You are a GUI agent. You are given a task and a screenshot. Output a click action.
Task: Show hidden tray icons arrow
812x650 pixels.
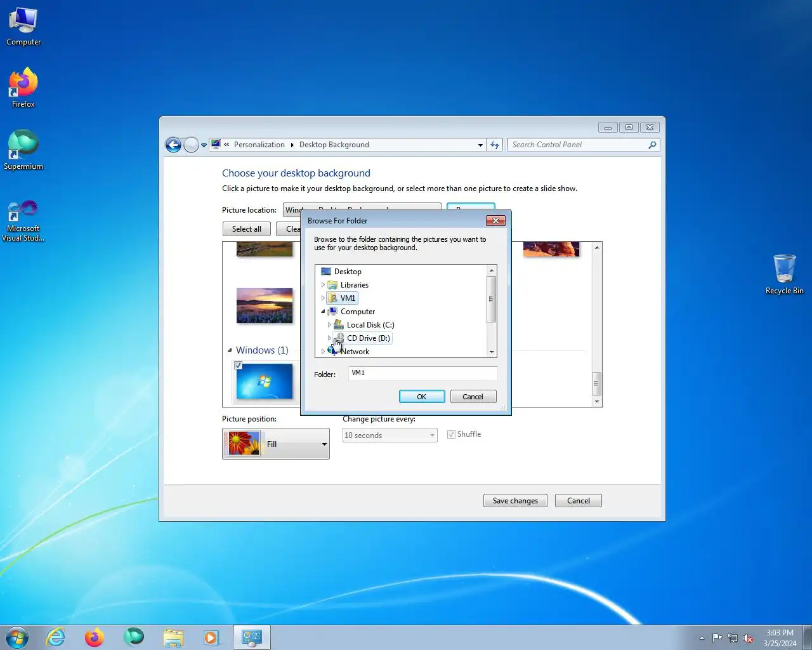point(702,638)
